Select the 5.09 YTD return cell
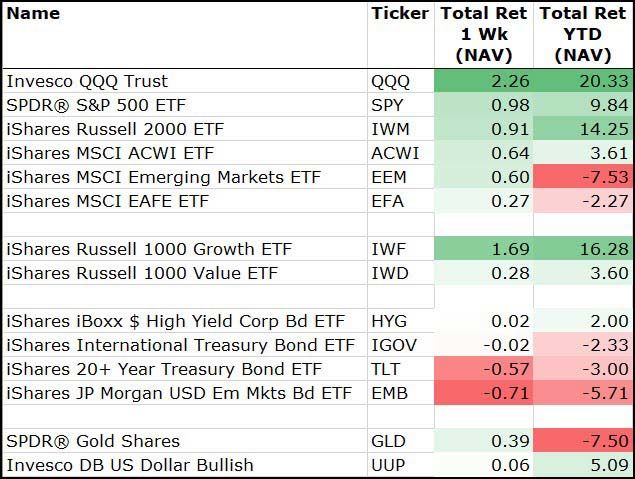This screenshot has width=635, height=479. [x=582, y=465]
